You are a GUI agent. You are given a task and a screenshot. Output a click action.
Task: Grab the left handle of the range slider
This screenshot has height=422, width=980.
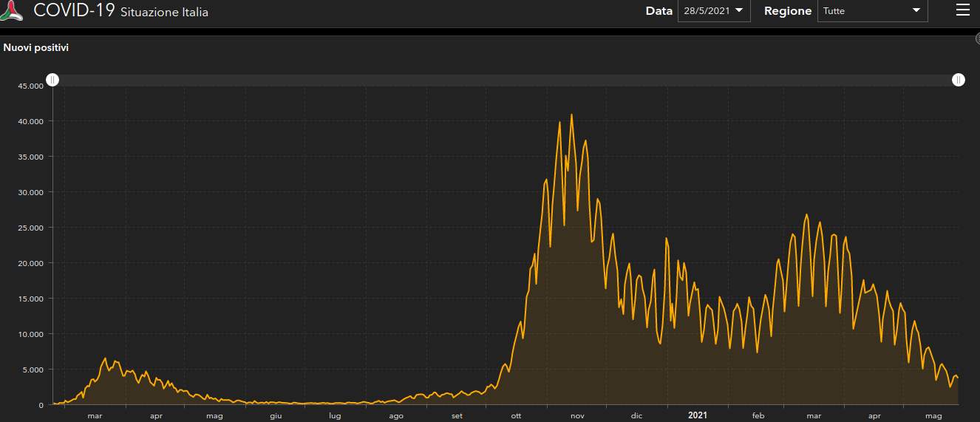(52, 80)
